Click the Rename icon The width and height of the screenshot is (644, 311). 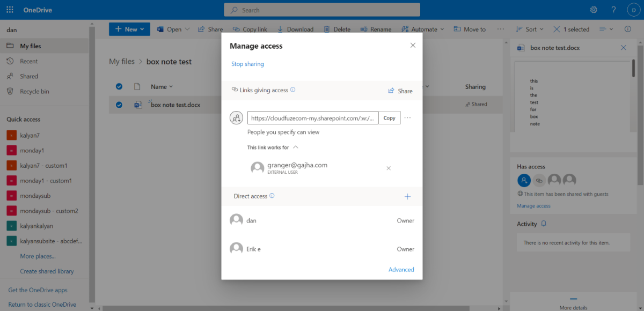tap(362, 29)
